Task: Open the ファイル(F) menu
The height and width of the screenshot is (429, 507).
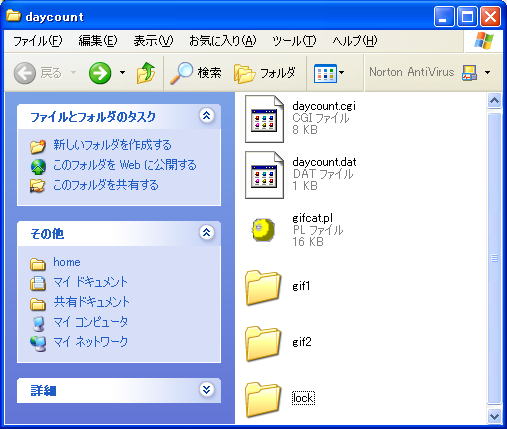Action: point(37,41)
